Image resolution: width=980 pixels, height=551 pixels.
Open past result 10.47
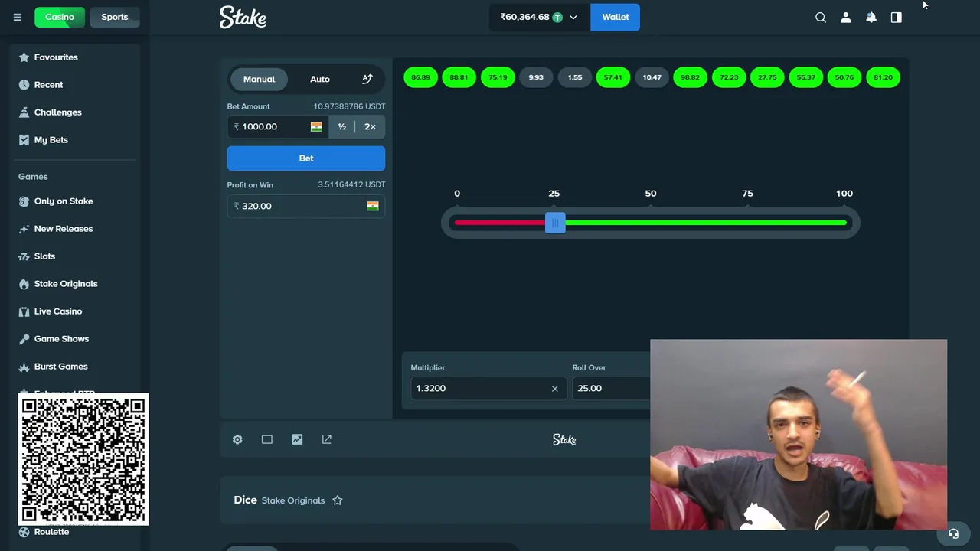coord(652,77)
